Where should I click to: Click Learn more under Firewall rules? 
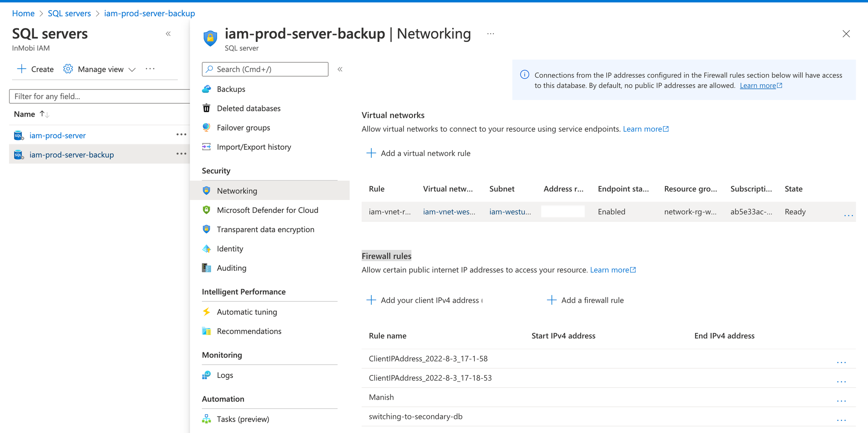click(613, 270)
